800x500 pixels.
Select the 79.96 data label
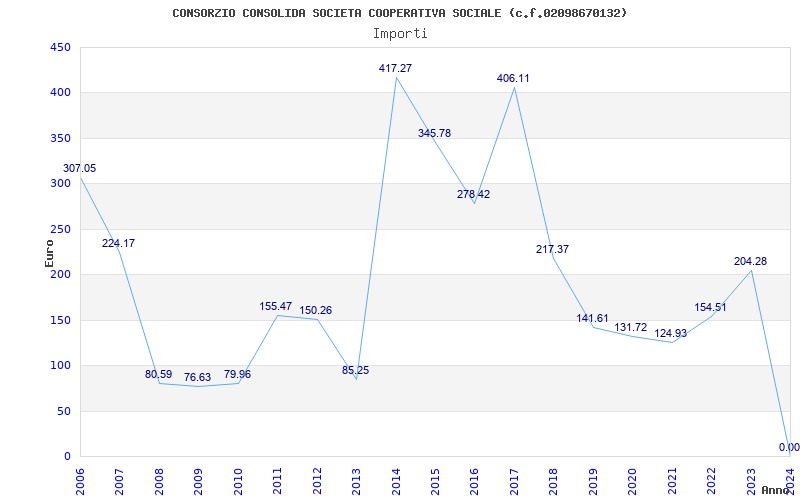pyautogui.click(x=237, y=374)
